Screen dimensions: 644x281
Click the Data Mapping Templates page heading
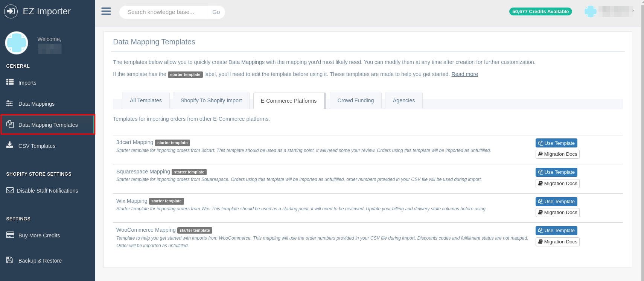(x=154, y=42)
